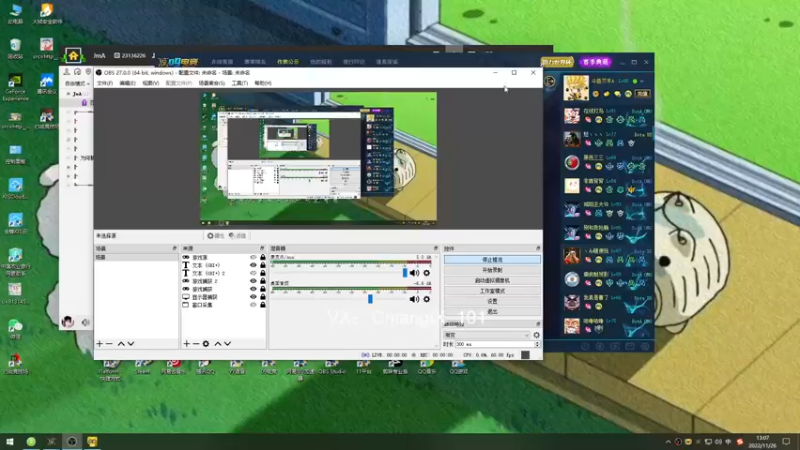
Task: Click the clock in the taskbar tray
Action: click(x=762, y=442)
